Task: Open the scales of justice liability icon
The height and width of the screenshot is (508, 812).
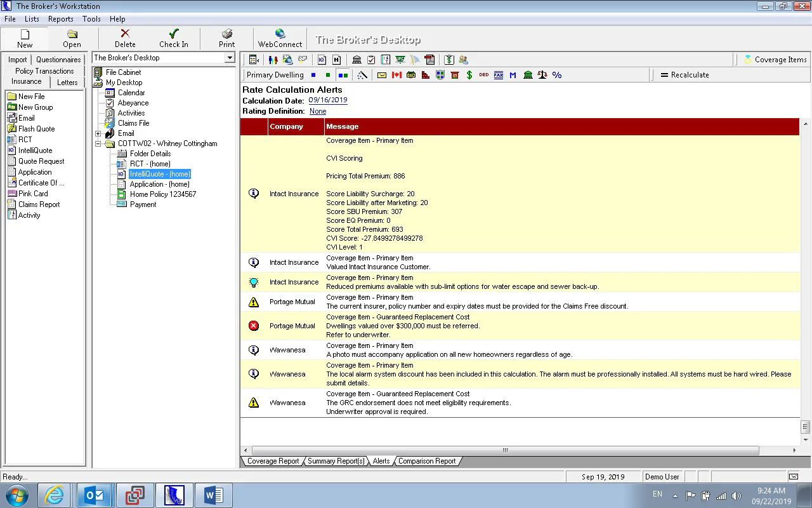Action: [542, 75]
